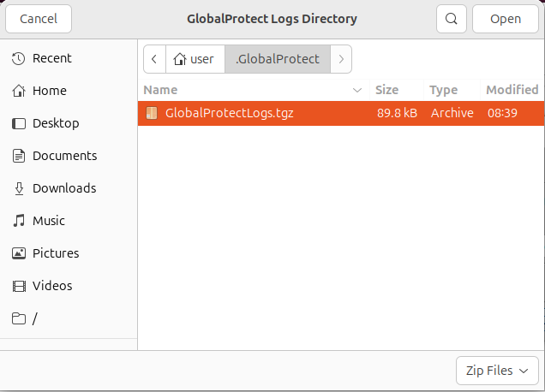The height and width of the screenshot is (392, 545).
Task: Click the Open button
Action: [x=506, y=19]
